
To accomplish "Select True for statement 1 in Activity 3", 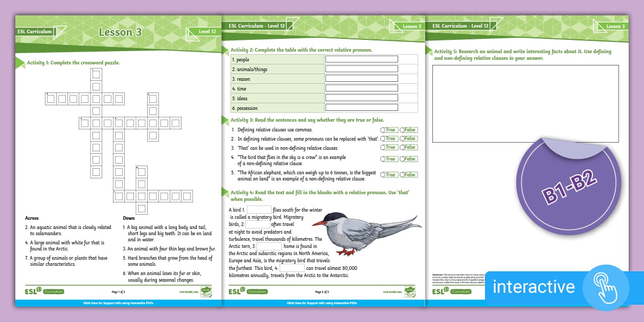I will (x=389, y=130).
